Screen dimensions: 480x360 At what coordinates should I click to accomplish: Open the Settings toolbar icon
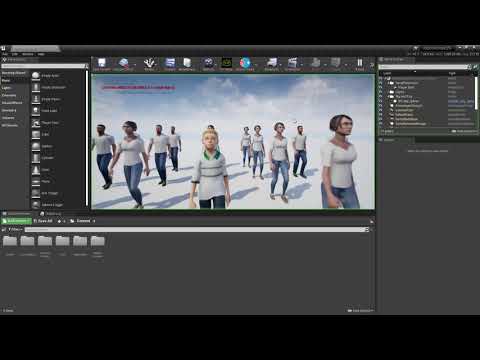pyautogui.click(x=209, y=64)
